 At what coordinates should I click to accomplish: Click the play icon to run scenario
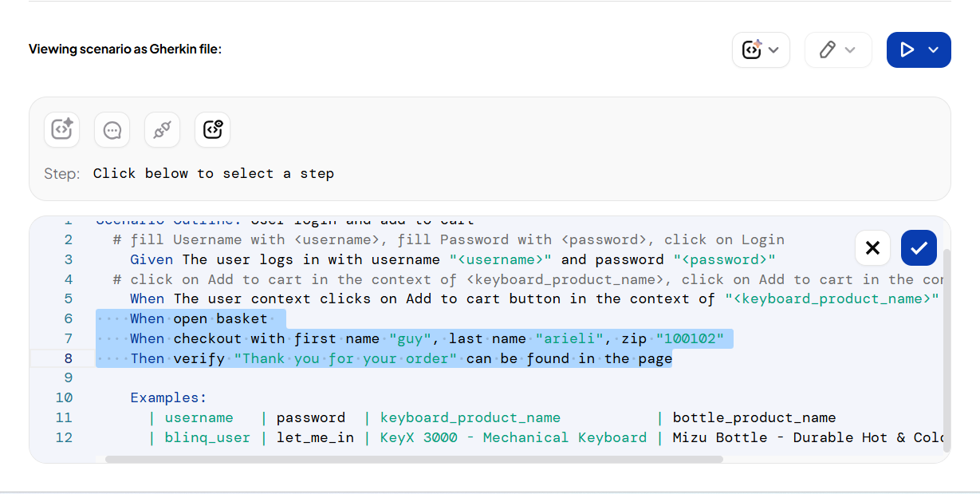(x=907, y=50)
